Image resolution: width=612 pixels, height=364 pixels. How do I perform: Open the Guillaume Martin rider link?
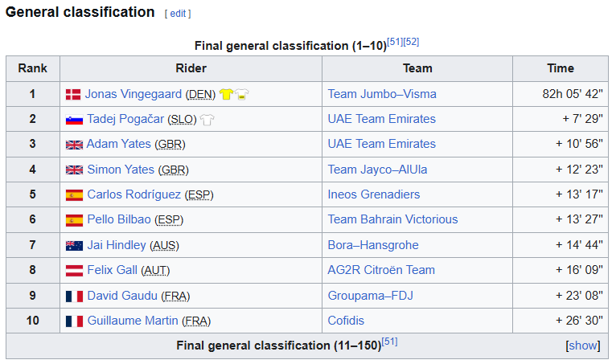pos(133,321)
